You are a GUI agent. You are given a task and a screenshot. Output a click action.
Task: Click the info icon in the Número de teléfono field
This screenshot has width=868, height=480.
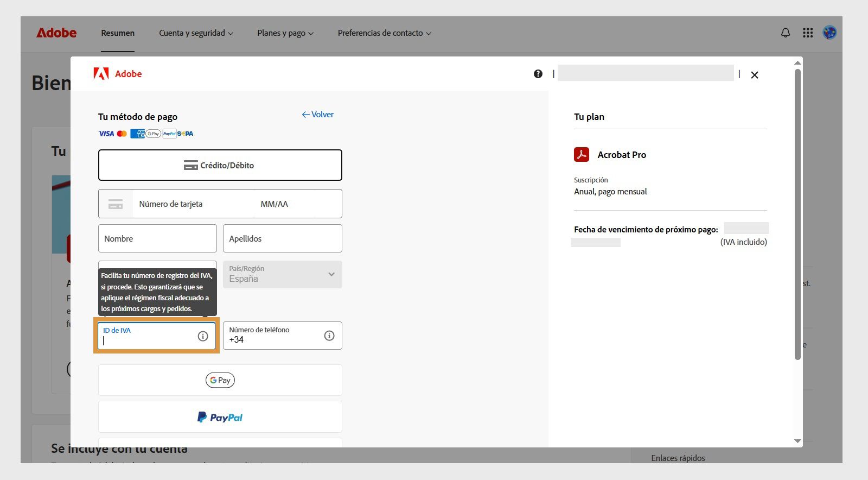pyautogui.click(x=329, y=336)
